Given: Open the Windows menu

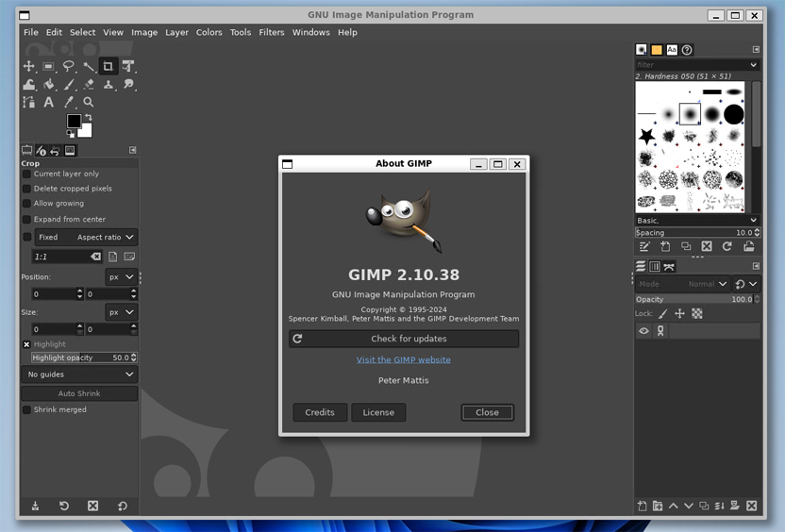Looking at the screenshot, I should point(311,32).
